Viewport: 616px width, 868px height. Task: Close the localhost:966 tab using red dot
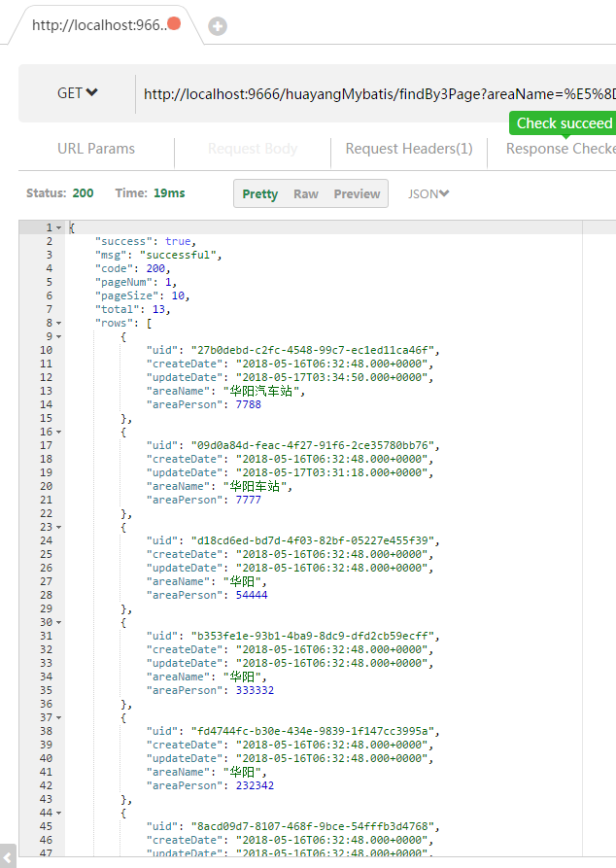coord(174,23)
